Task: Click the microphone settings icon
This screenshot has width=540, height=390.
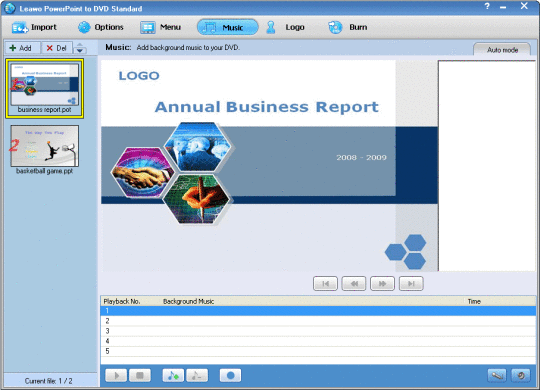Action: click(497, 376)
